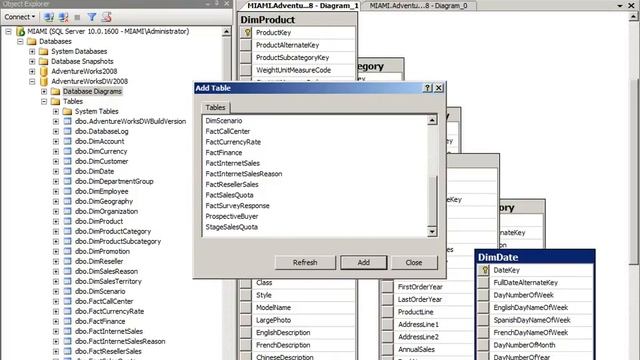
Task: Expand the dbo.DimCustomer table node
Action: [x=56, y=161]
